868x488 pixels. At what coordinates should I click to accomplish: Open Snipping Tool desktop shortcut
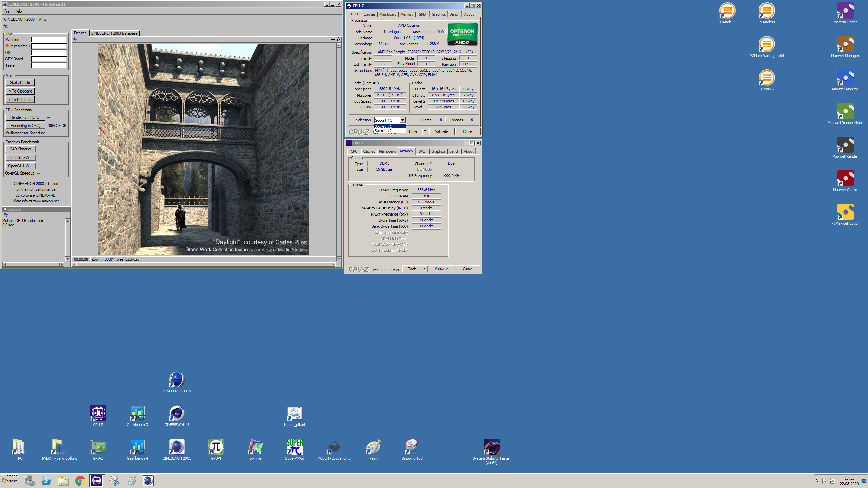point(412,449)
